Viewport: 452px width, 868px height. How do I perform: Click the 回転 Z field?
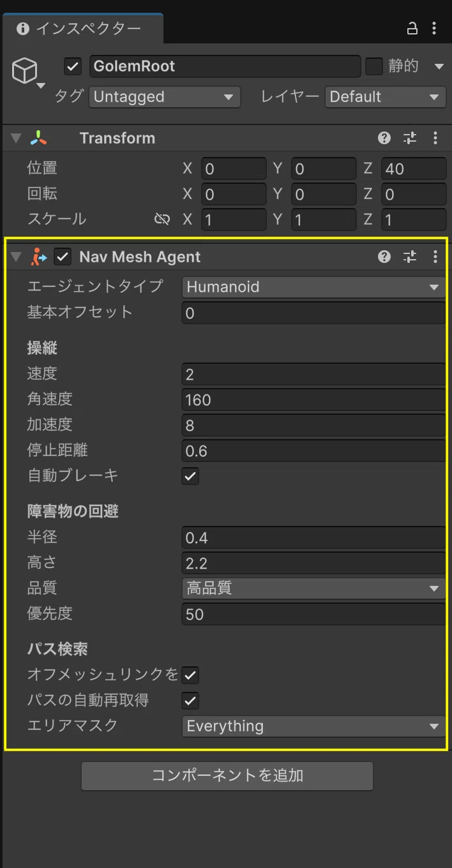pyautogui.click(x=414, y=194)
